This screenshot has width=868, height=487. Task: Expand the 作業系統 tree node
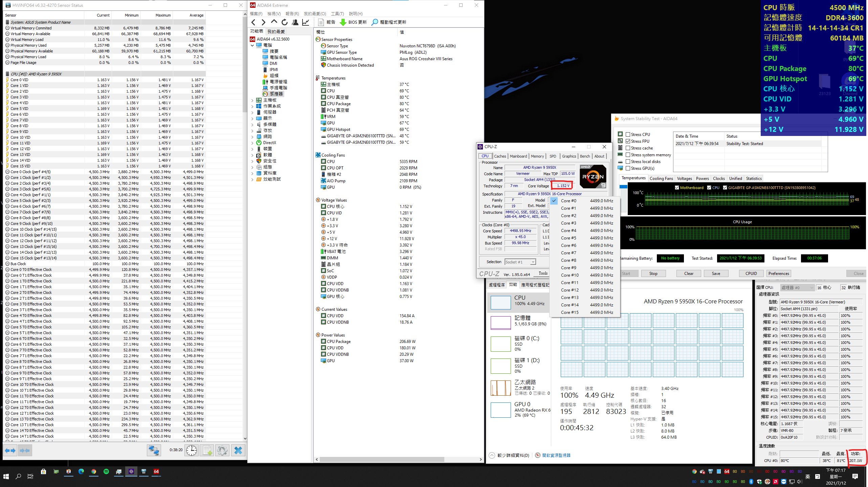tap(252, 106)
